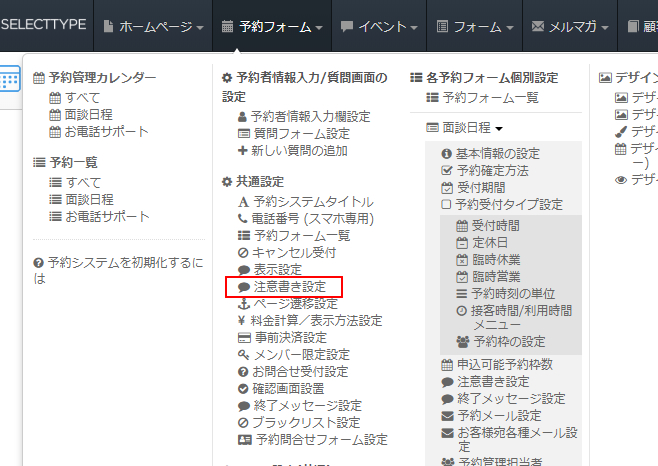Click the credit card icon for 事前決済設定
The height and width of the screenshot is (466, 658).
point(243,338)
